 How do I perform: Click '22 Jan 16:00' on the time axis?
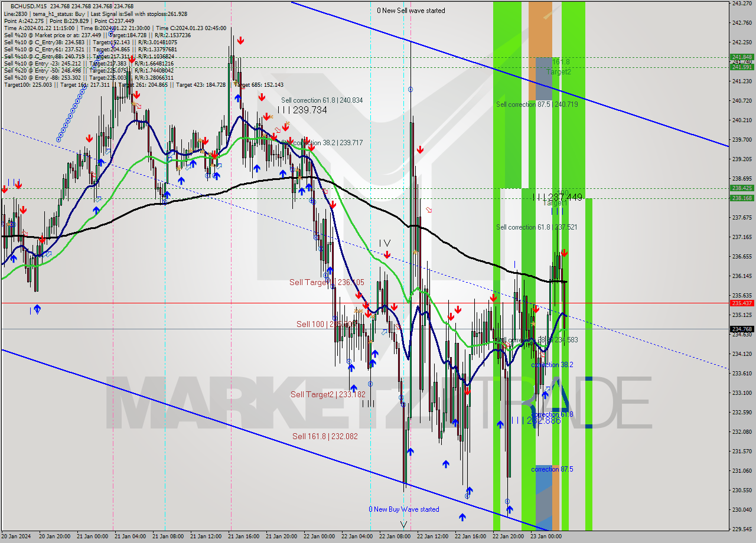coord(471,537)
